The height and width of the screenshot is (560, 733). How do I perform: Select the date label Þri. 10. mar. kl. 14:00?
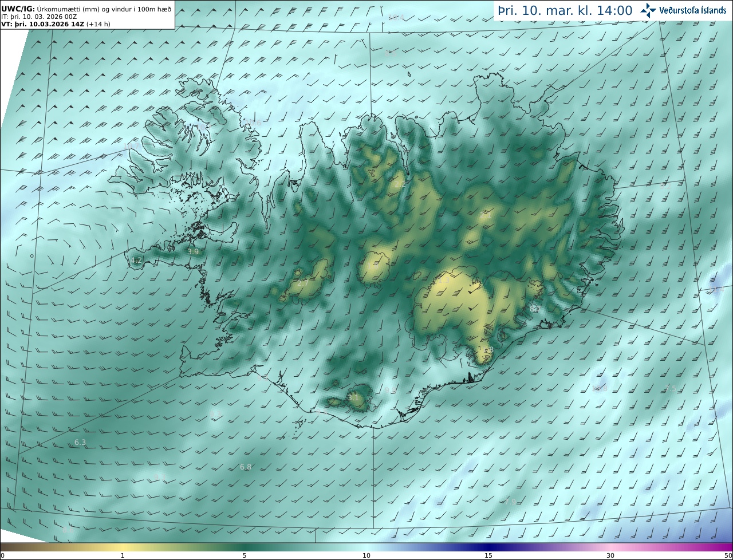[x=565, y=10]
